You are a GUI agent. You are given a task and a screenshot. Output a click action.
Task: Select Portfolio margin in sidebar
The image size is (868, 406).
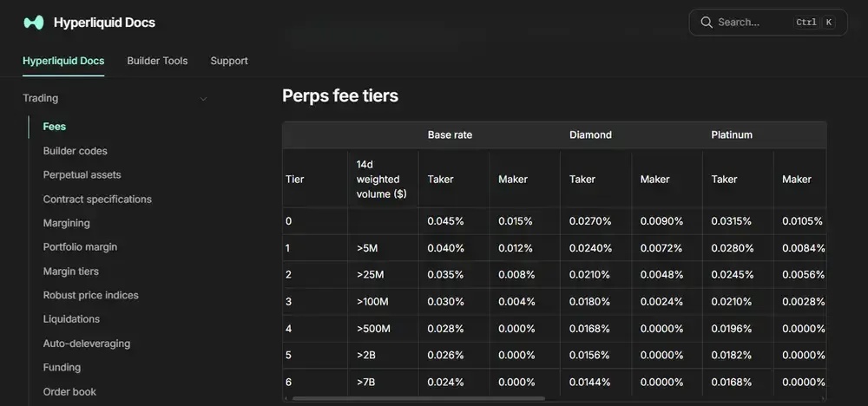[x=80, y=247]
